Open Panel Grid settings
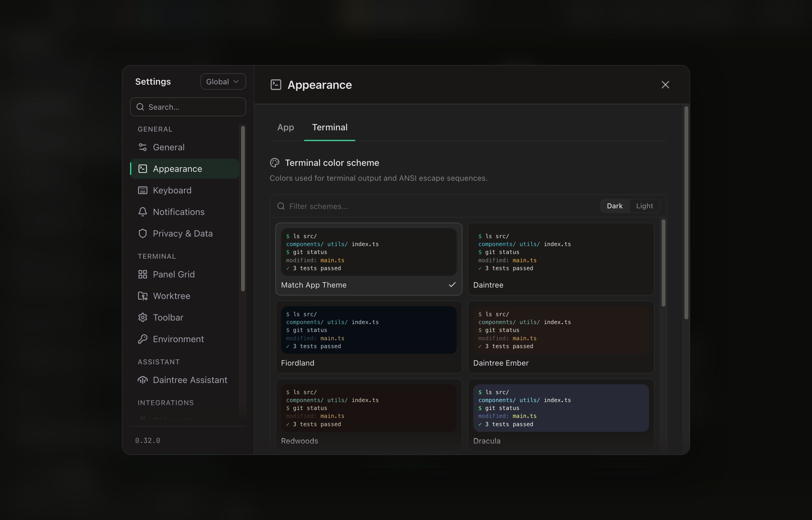 pyautogui.click(x=185, y=275)
